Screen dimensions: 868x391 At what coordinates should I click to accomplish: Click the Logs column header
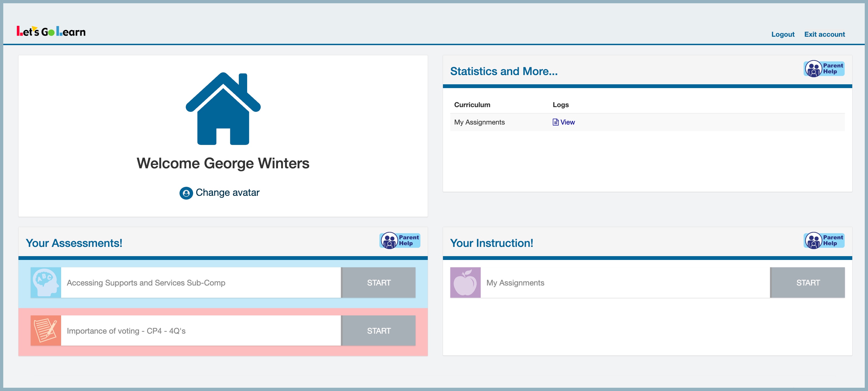(560, 105)
